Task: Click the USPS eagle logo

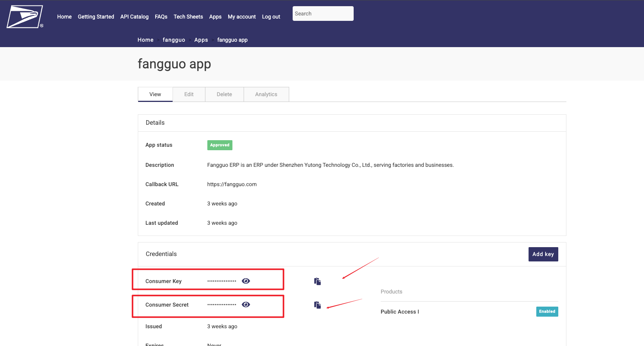Action: pos(25,17)
